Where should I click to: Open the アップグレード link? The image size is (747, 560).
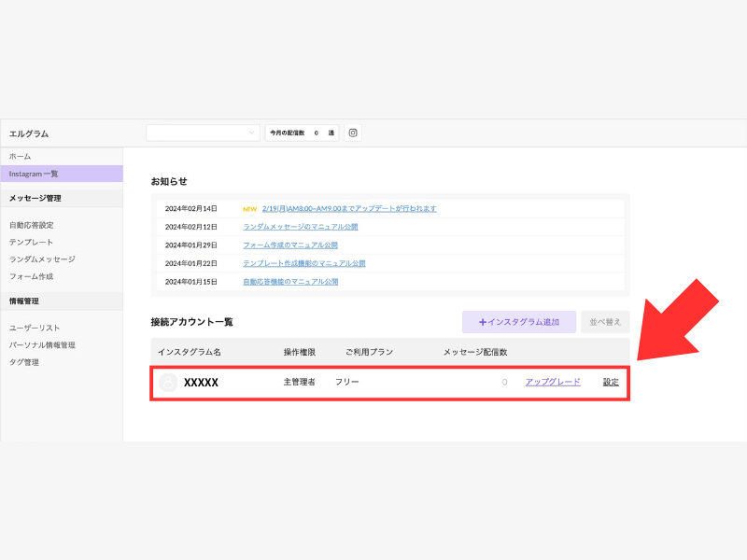553,382
